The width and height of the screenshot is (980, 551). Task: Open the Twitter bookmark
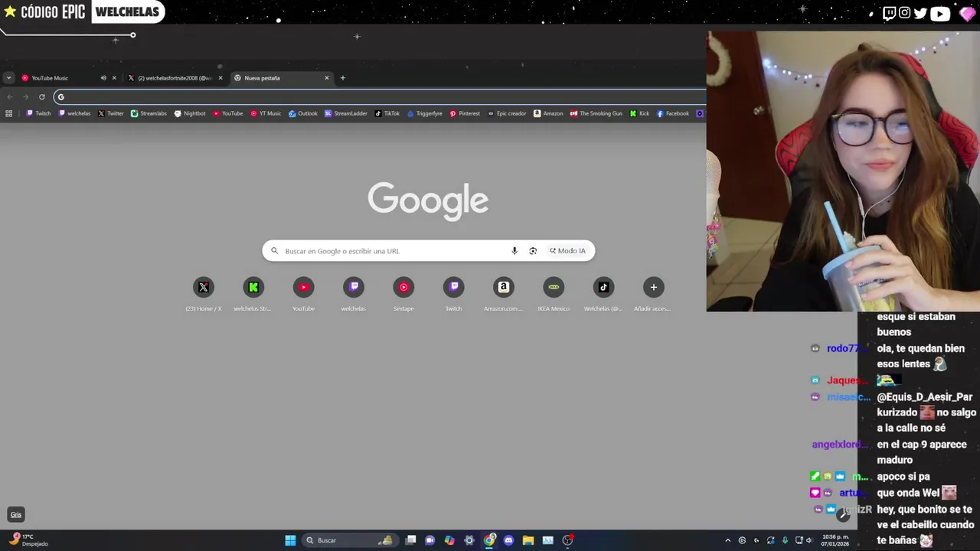[111, 113]
